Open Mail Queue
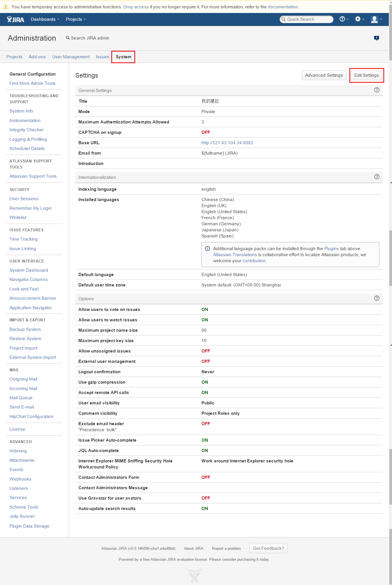The image size is (392, 585). (21, 398)
